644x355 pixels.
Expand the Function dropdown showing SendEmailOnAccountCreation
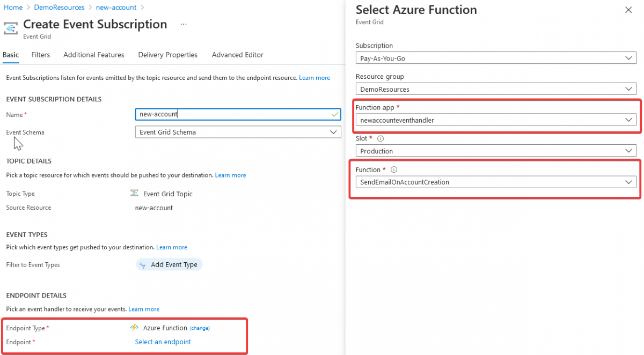click(628, 182)
